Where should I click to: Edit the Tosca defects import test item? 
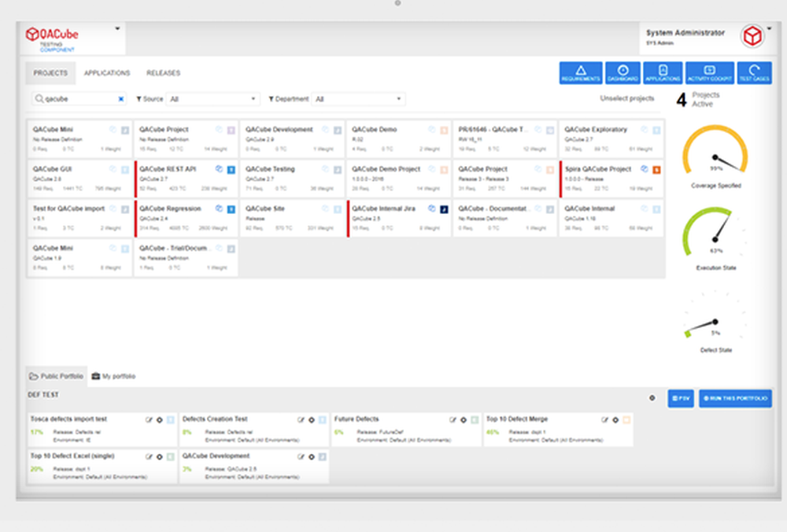pos(149,419)
